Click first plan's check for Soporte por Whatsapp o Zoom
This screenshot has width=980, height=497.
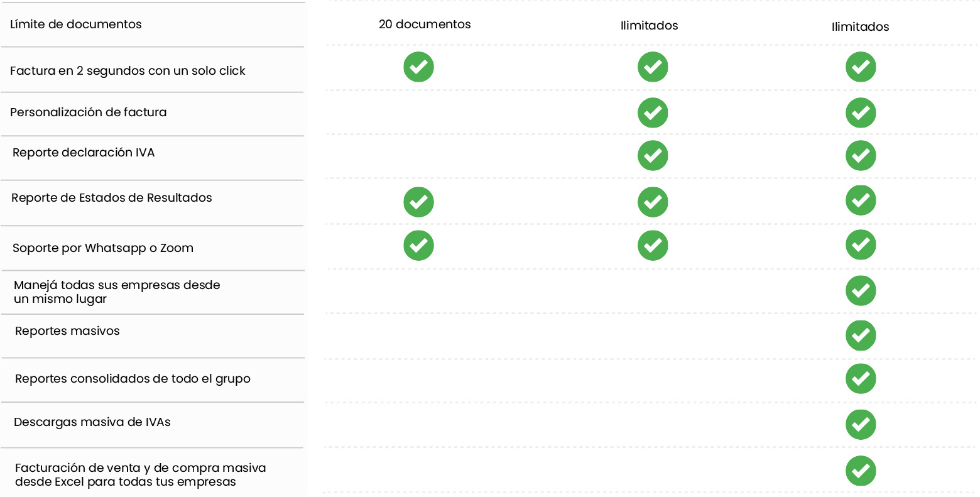(x=418, y=246)
